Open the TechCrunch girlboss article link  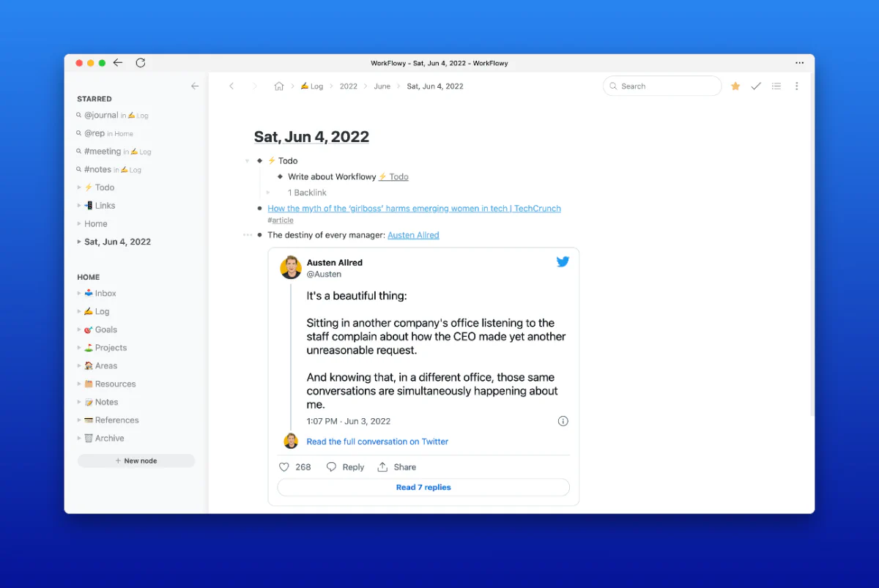pyautogui.click(x=414, y=209)
